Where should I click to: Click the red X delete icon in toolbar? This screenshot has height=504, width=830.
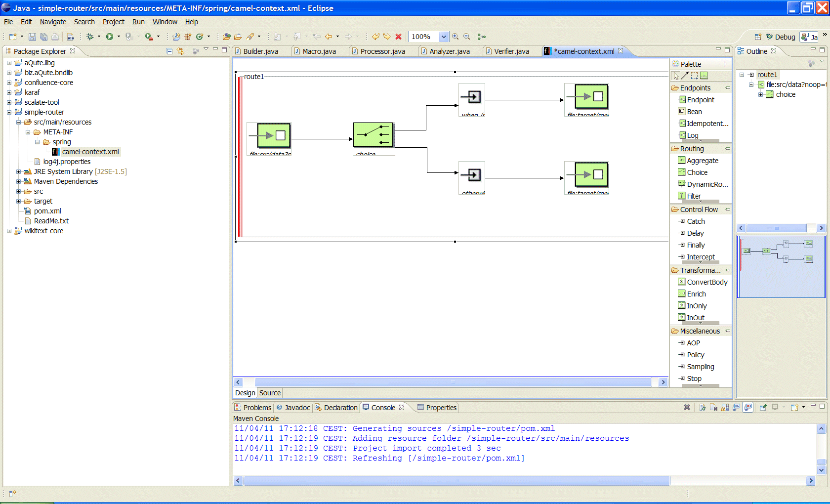tap(399, 37)
